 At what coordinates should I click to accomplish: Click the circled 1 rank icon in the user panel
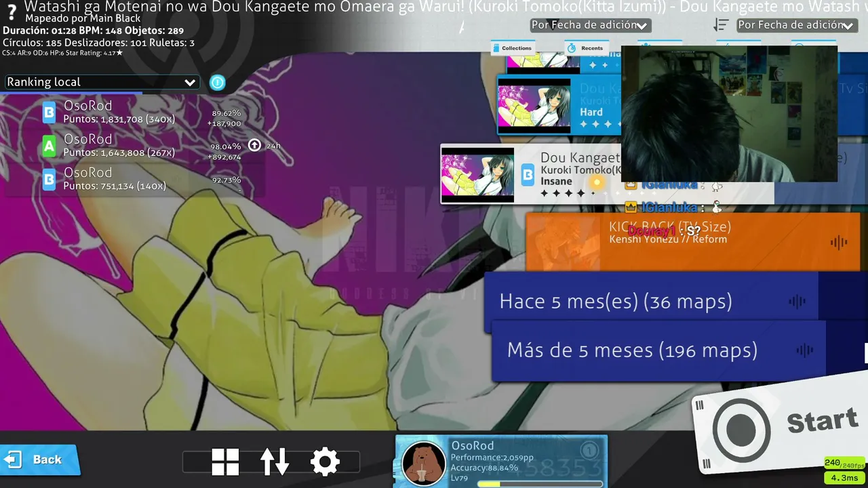pos(589,449)
